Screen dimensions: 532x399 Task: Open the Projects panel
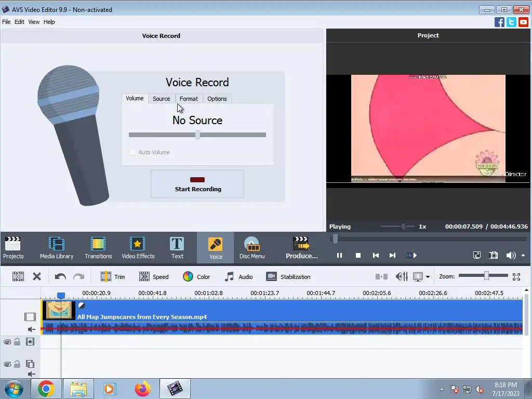pos(13,248)
